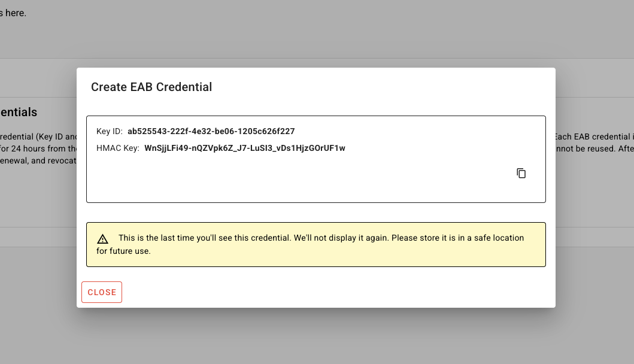Select the copy-to-clipboard icon in the credential box
Image resolution: width=634 pixels, height=364 pixels.
pos(521,172)
